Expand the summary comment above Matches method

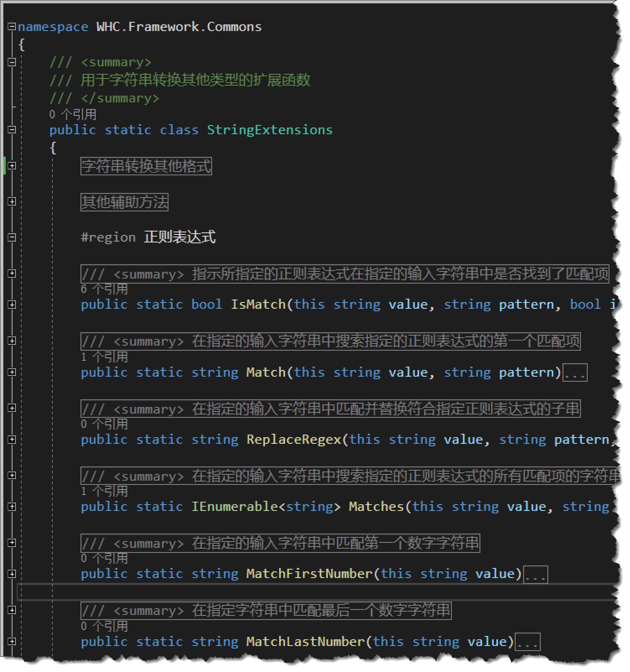tap(12, 476)
